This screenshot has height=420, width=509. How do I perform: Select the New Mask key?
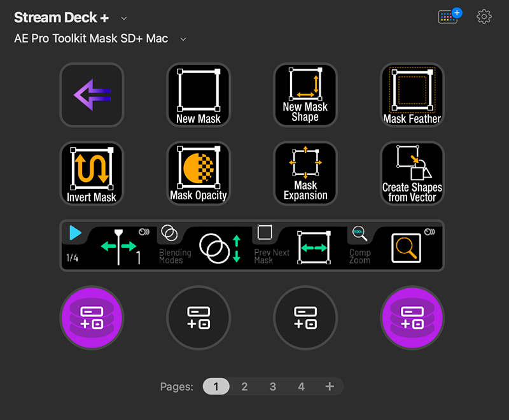pos(199,95)
